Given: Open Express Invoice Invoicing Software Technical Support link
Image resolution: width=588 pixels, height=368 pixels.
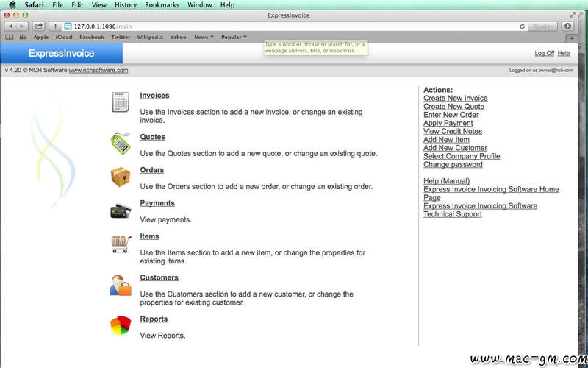Looking at the screenshot, I should coord(480,210).
